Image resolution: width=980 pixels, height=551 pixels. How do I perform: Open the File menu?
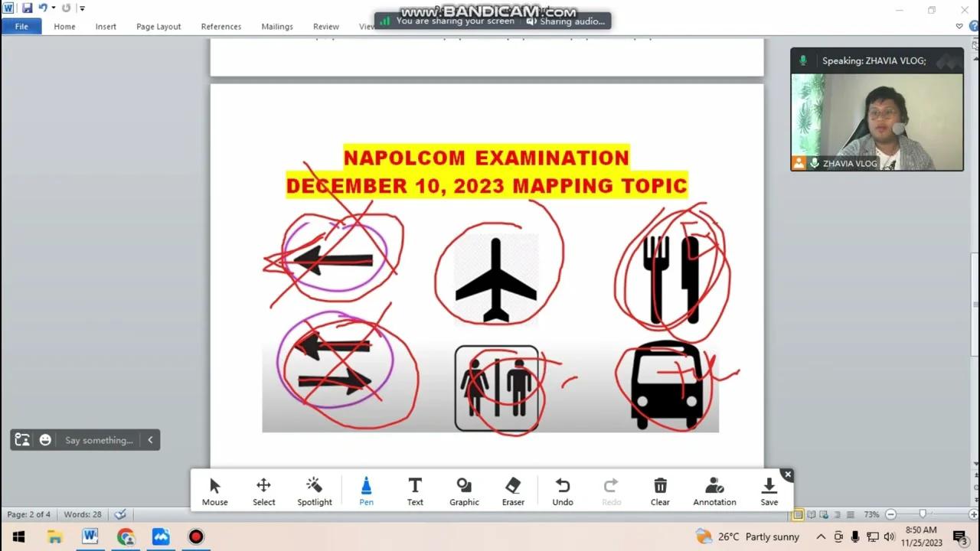(x=21, y=25)
